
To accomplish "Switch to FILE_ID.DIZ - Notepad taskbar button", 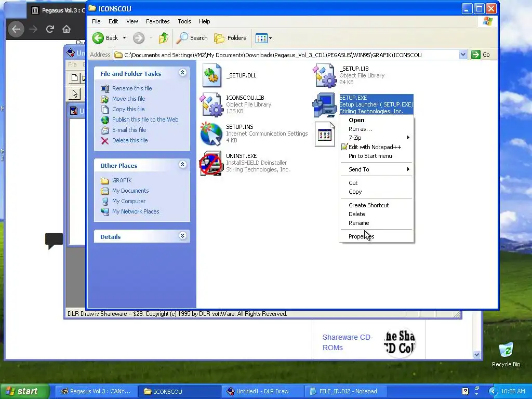I will pyautogui.click(x=346, y=392).
